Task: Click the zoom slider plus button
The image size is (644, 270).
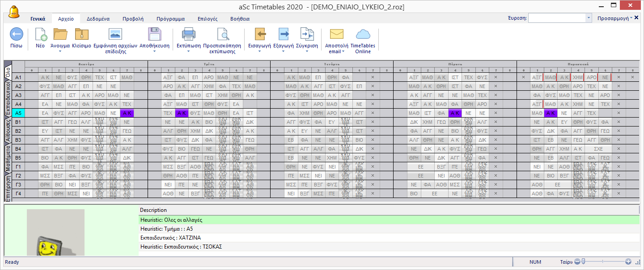Action: click(x=628, y=262)
